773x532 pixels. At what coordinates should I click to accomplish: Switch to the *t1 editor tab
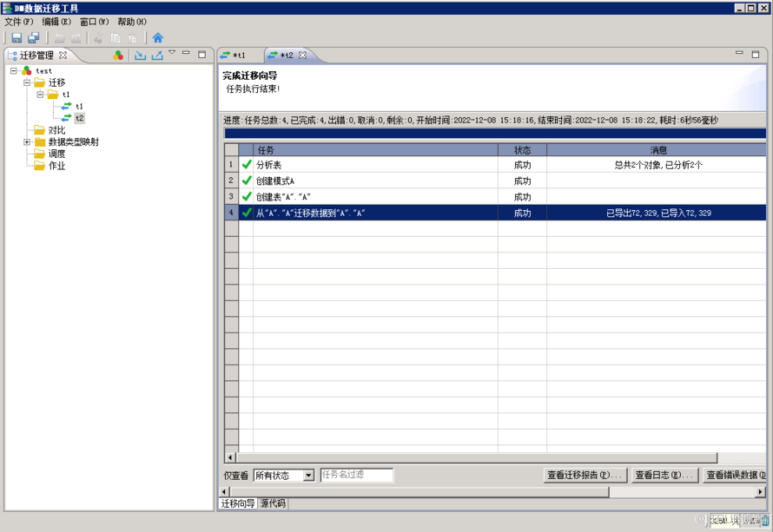(x=238, y=56)
